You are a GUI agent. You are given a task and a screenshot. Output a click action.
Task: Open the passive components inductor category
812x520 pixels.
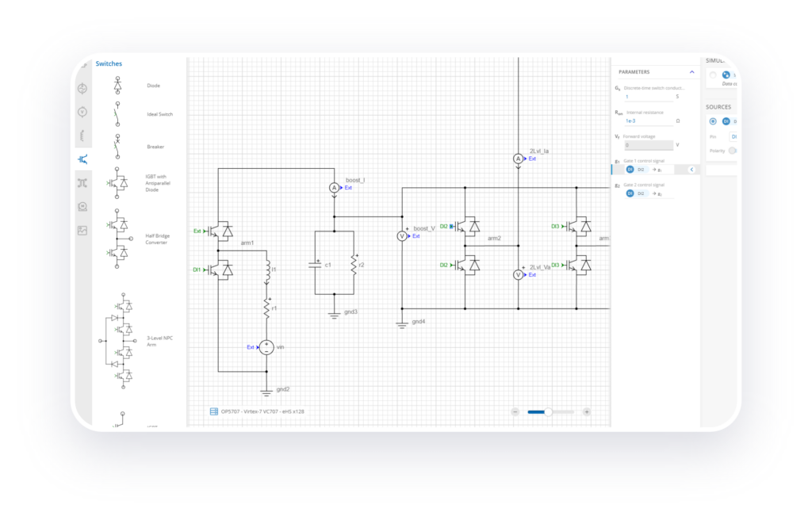tap(82, 136)
